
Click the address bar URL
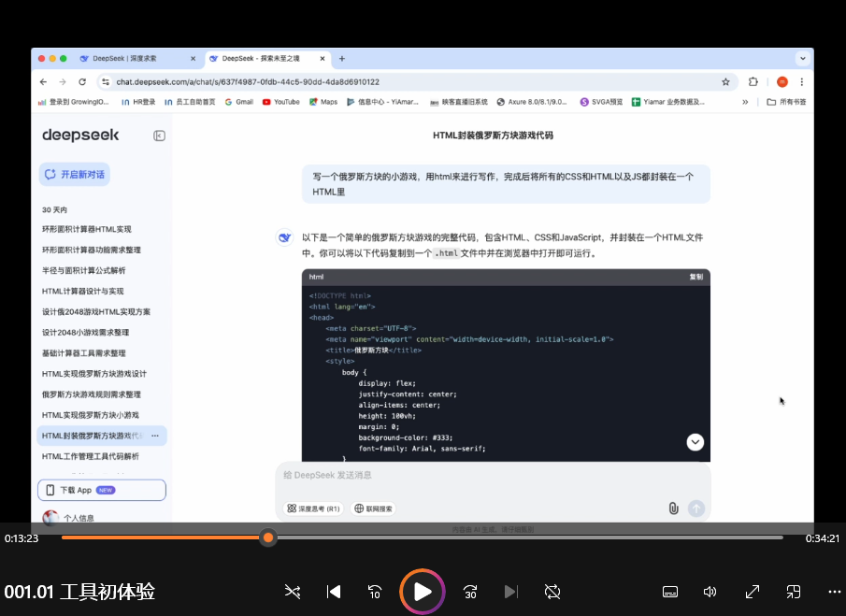(248, 82)
